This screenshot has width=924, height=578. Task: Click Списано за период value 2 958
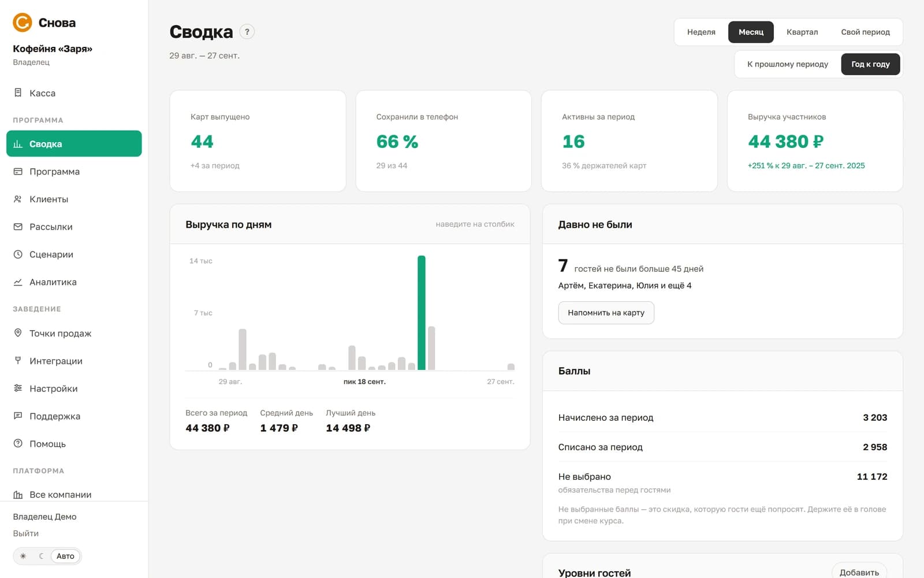click(875, 447)
